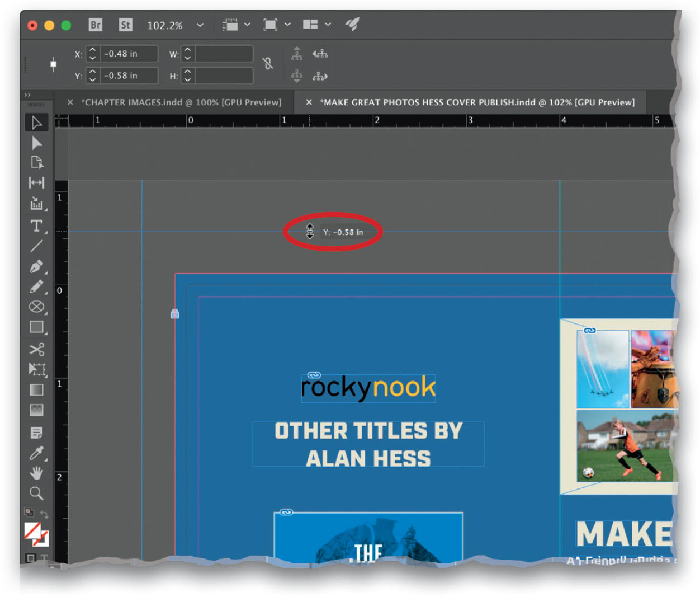Select the Content Collector tool
The width and height of the screenshot is (700, 597).
(36, 204)
